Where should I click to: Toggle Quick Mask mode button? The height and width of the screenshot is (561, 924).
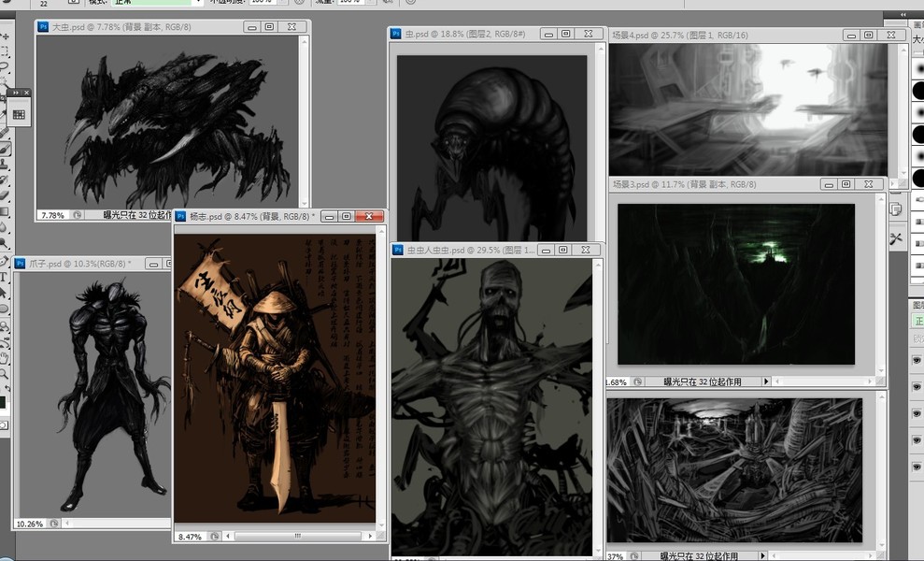click(4, 425)
